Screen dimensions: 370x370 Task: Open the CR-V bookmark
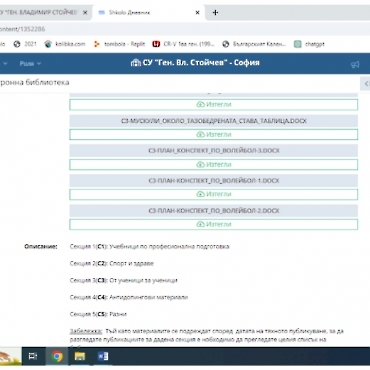point(184,44)
